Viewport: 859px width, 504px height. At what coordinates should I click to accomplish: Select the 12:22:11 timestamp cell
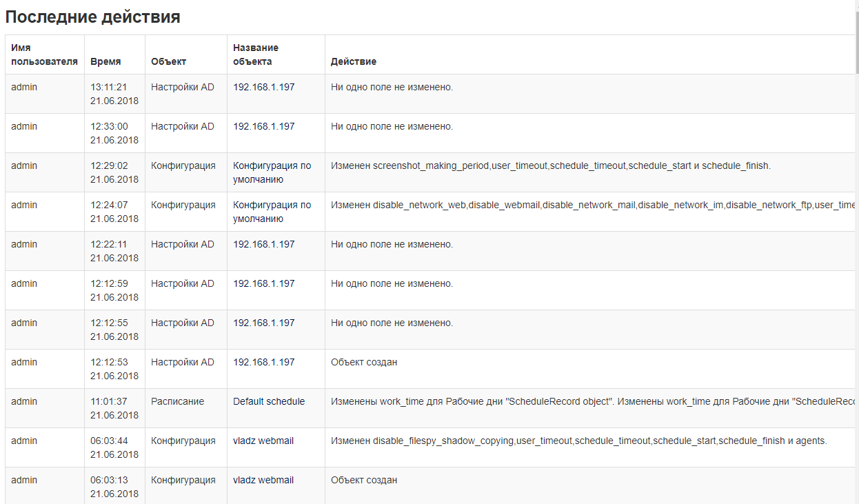pyautogui.click(x=114, y=251)
